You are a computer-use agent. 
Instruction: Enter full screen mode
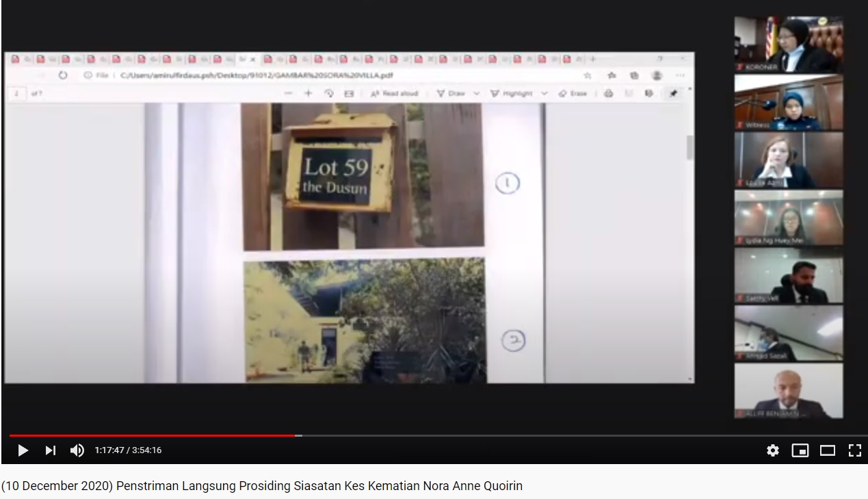[854, 450]
